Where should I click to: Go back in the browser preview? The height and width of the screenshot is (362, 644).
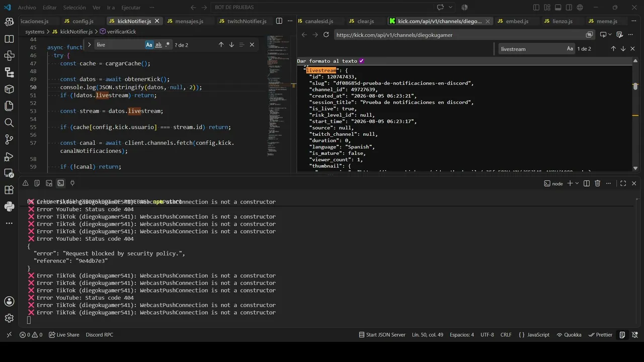[x=304, y=35]
